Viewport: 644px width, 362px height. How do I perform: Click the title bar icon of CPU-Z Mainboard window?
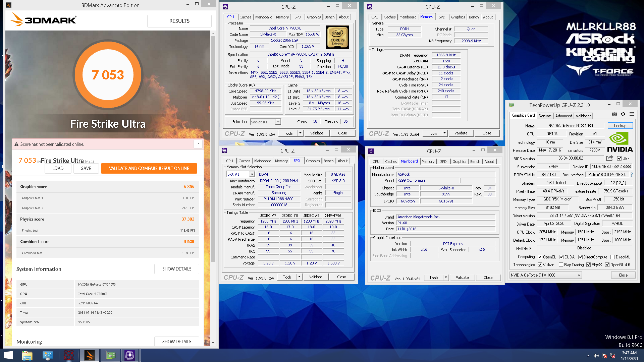tap(371, 151)
